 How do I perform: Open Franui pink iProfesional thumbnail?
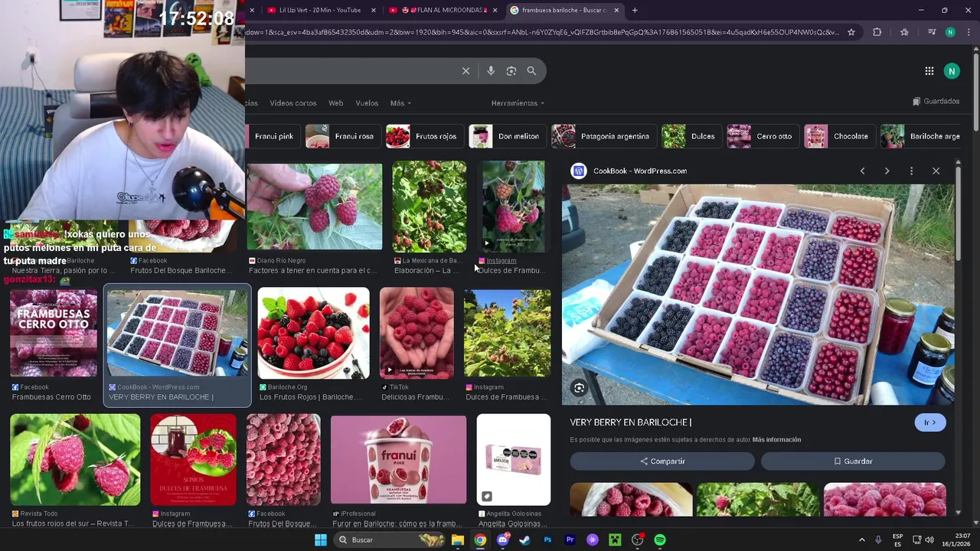click(x=398, y=459)
